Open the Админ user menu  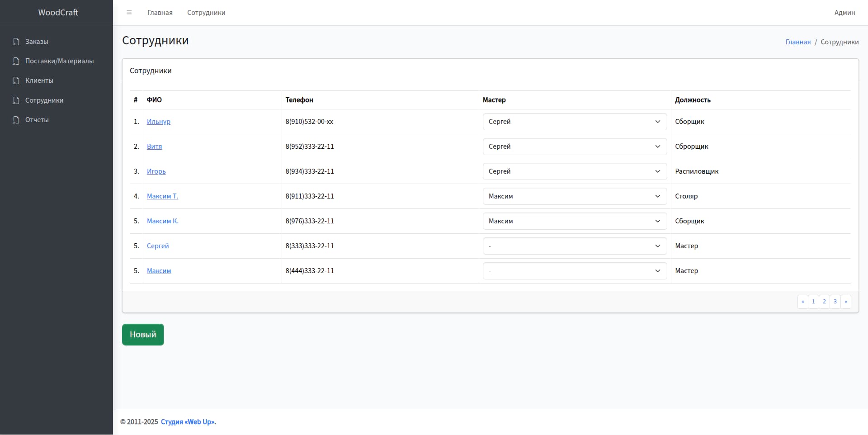click(x=844, y=13)
